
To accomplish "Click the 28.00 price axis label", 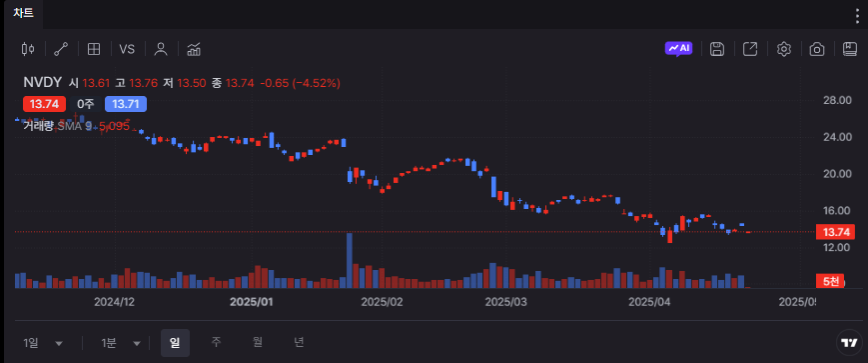I will (837, 100).
